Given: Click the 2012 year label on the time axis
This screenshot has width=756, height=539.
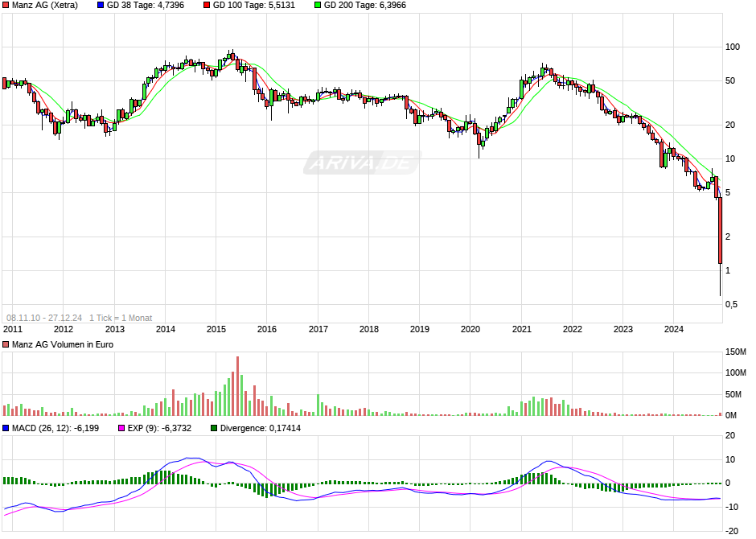Looking at the screenshot, I should [x=64, y=329].
